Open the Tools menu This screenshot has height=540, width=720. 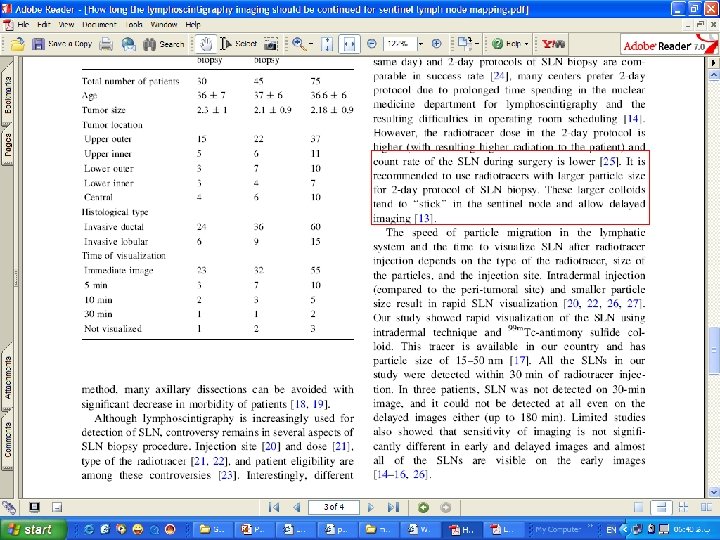tap(134, 25)
